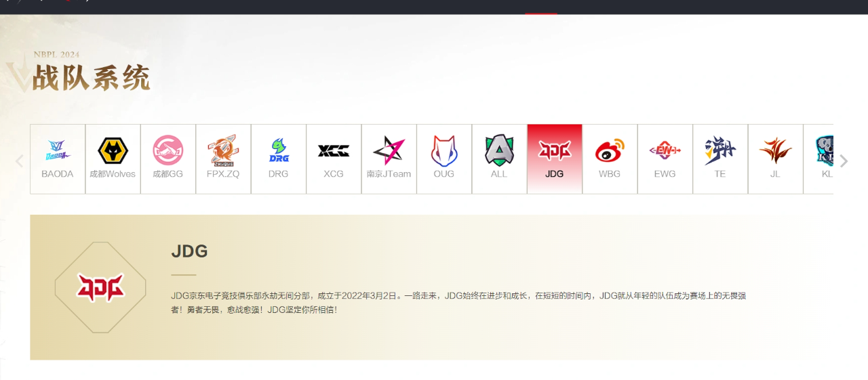Image resolution: width=868 pixels, height=380 pixels.
Task: Select the WBG Weibo logo
Action: [610, 150]
